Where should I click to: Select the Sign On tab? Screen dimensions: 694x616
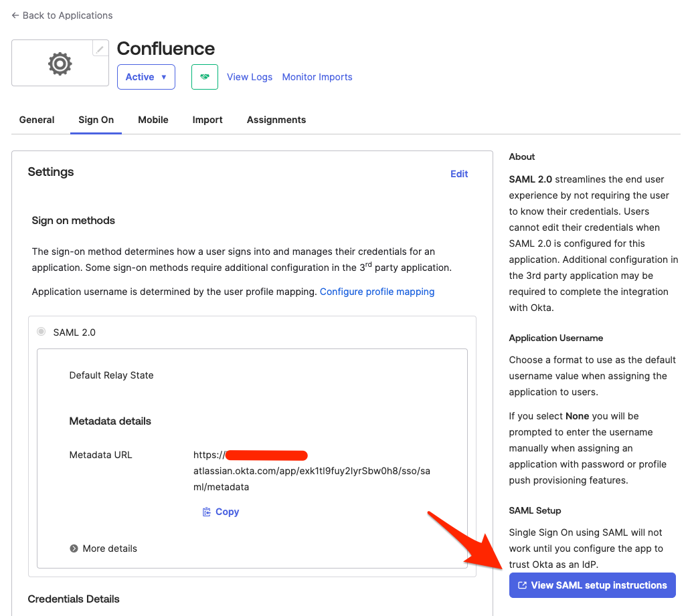(x=96, y=120)
